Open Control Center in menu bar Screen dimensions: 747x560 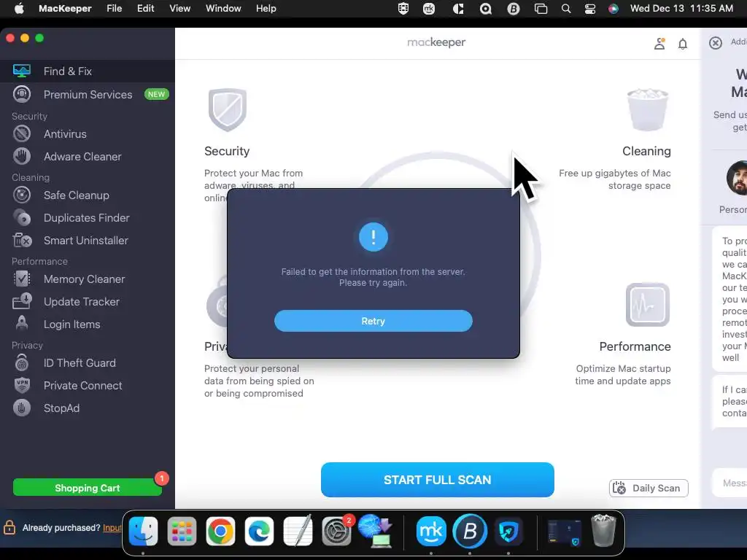(589, 9)
